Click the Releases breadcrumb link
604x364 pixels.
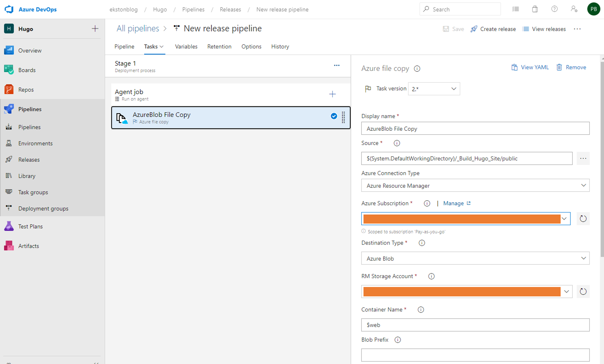230,9
